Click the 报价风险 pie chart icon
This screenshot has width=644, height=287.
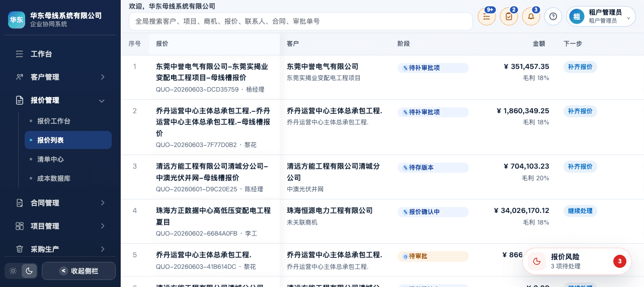(537, 261)
